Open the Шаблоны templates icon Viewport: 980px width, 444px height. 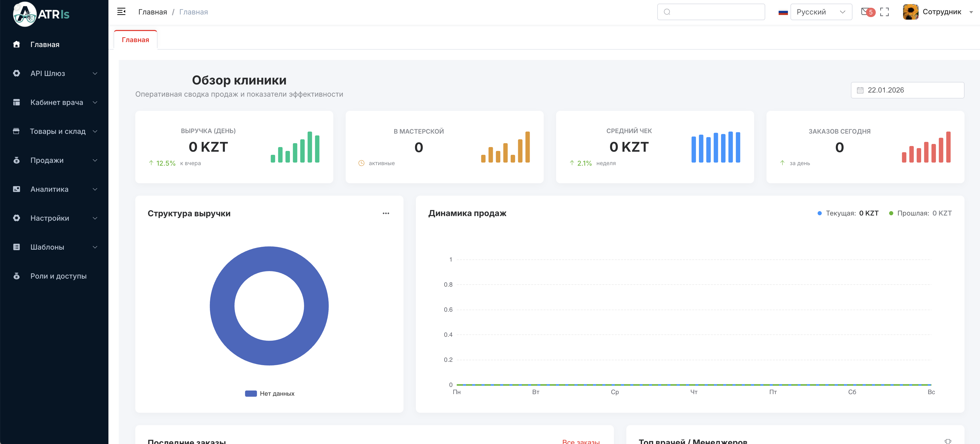pos(16,247)
